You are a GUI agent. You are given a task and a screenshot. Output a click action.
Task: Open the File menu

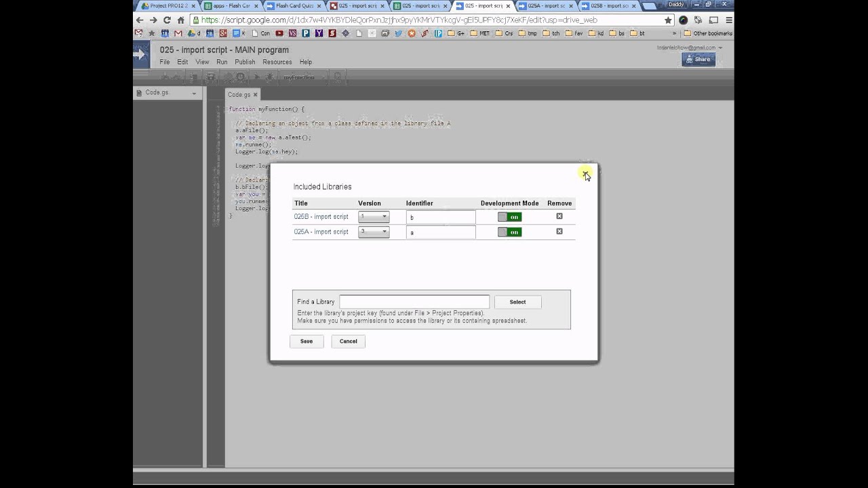165,62
